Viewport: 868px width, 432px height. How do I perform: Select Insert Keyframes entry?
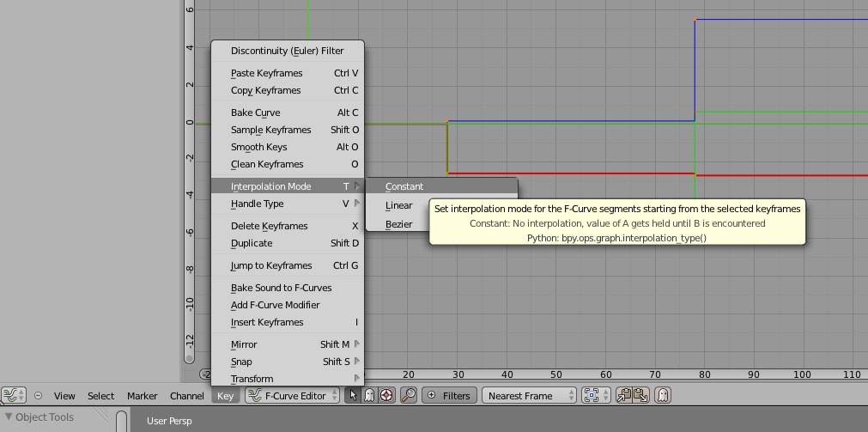[288, 322]
